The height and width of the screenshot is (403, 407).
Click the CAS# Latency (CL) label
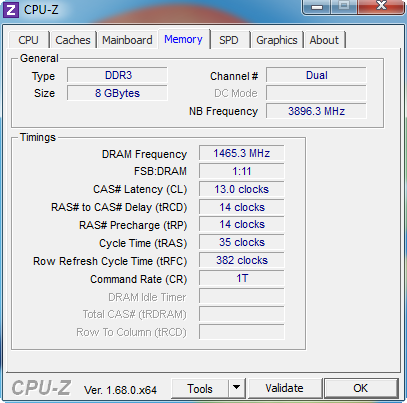pos(140,189)
